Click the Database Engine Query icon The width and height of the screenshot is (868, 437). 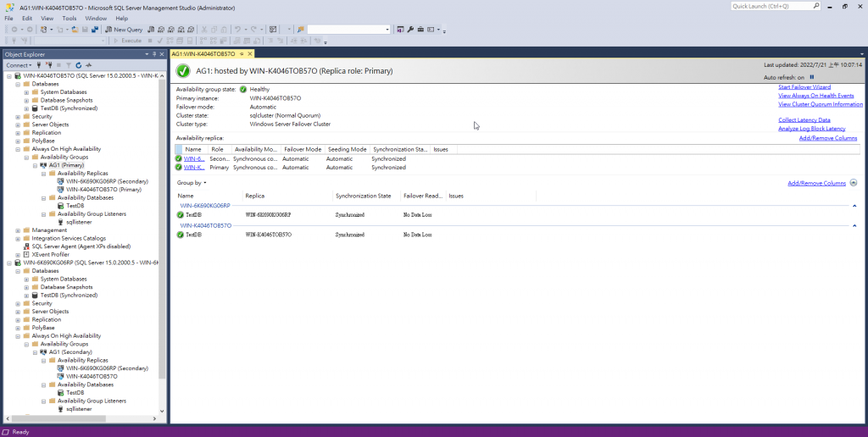point(151,30)
